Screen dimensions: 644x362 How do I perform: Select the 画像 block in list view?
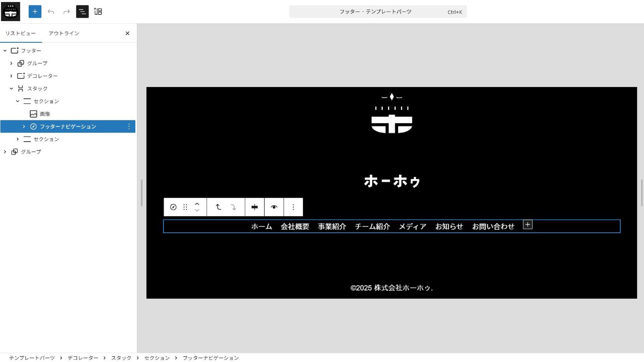(45, 114)
